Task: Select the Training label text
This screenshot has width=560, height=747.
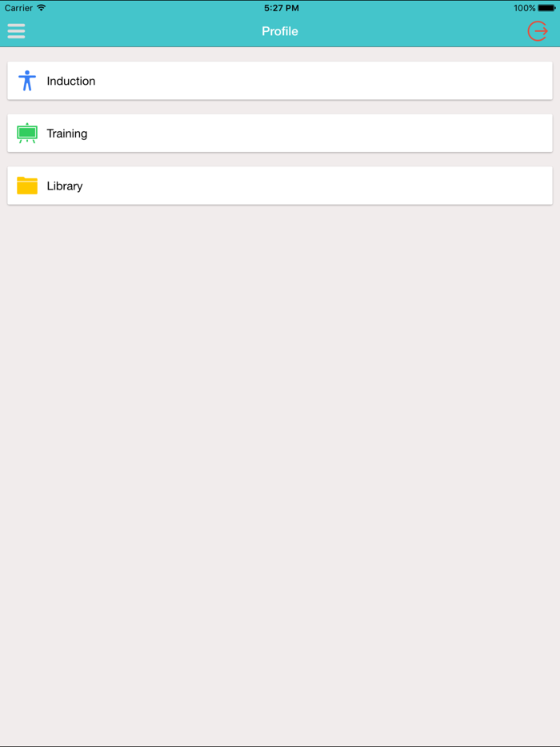Action: [x=66, y=134]
